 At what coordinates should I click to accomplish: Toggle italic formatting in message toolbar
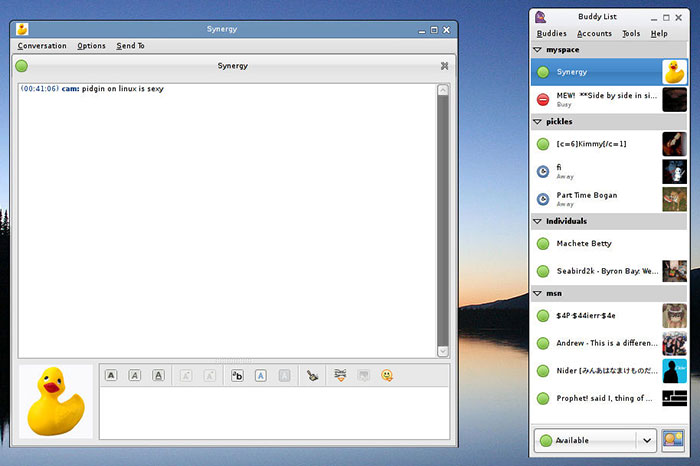point(134,375)
